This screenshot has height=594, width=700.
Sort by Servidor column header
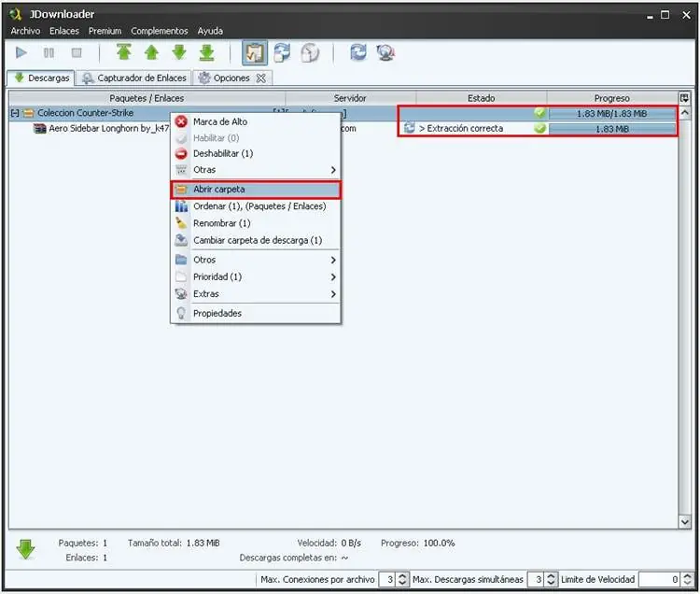(x=350, y=98)
